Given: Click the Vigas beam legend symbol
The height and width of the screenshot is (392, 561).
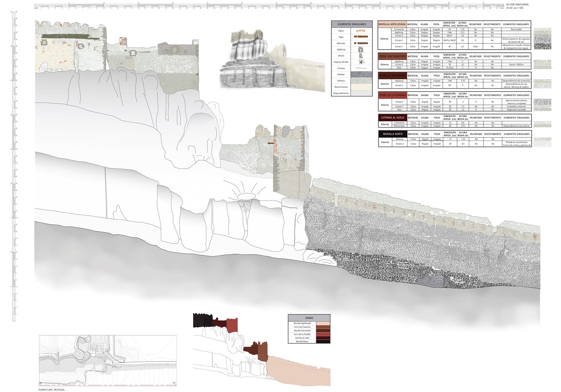Looking at the screenshot, I should (x=361, y=37).
